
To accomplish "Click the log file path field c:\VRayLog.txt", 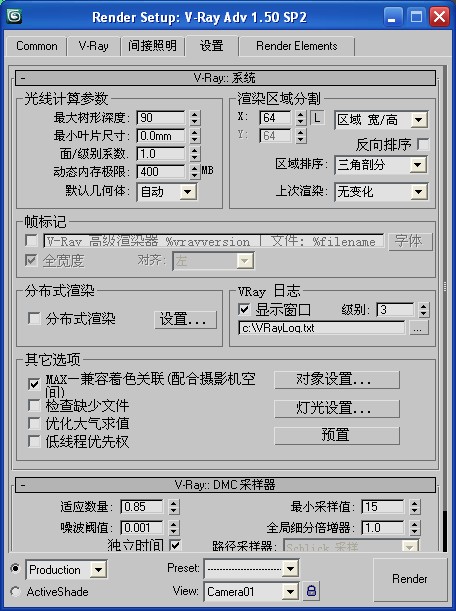I will [x=322, y=328].
